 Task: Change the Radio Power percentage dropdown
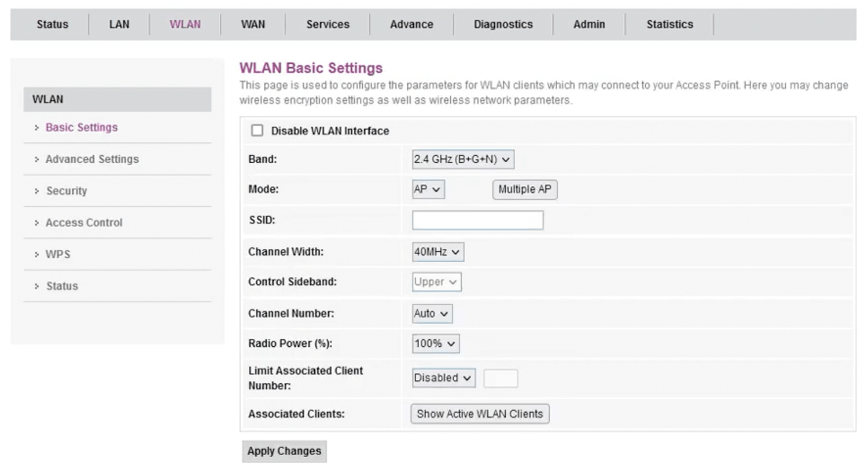(x=435, y=343)
